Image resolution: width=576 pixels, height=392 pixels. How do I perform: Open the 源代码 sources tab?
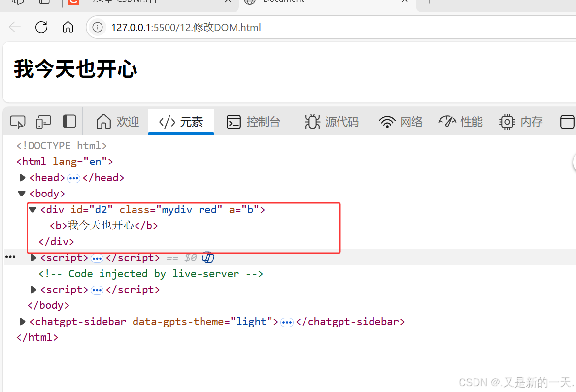(332, 122)
